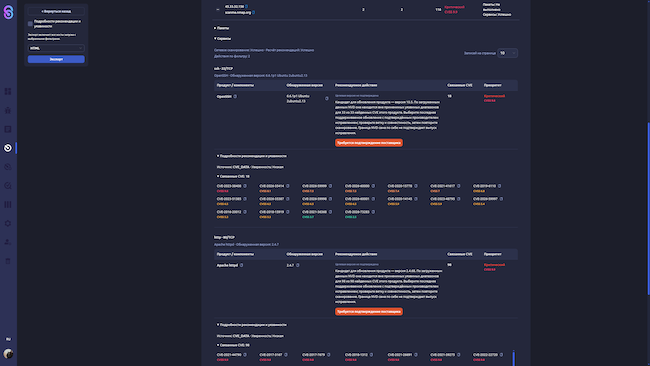Open the bug icon in sidebar
The height and width of the screenshot is (366, 650).
click(x=8, y=110)
